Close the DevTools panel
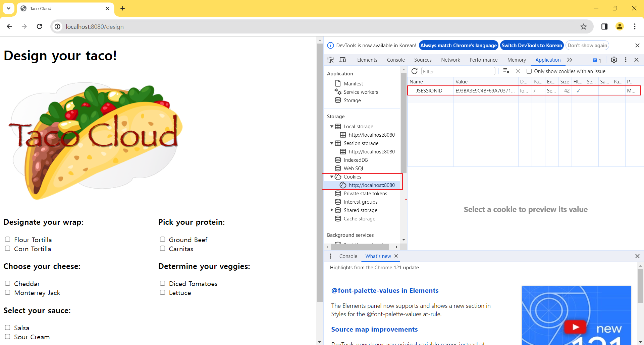This screenshot has width=644, height=345. pos(636,60)
